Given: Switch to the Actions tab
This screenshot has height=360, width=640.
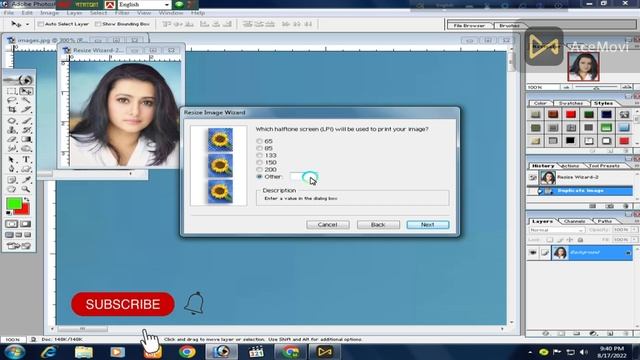Looking at the screenshot, I should (570, 166).
